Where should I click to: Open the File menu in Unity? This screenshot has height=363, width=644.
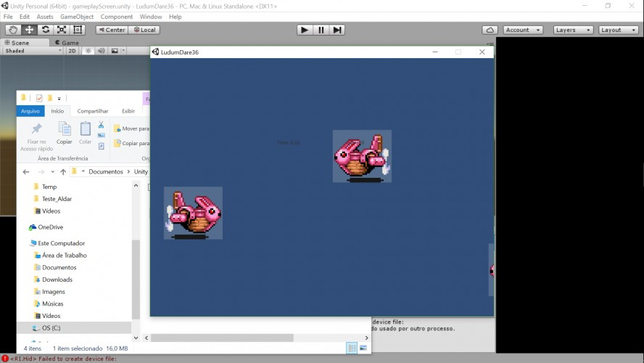8,17
